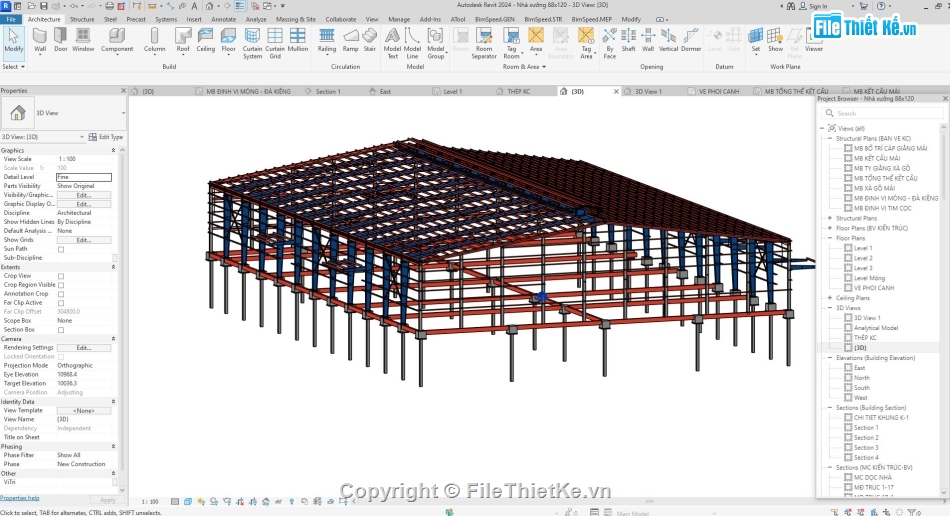The height and width of the screenshot is (516, 950).
Task: Select the Window tool
Action: point(83,40)
